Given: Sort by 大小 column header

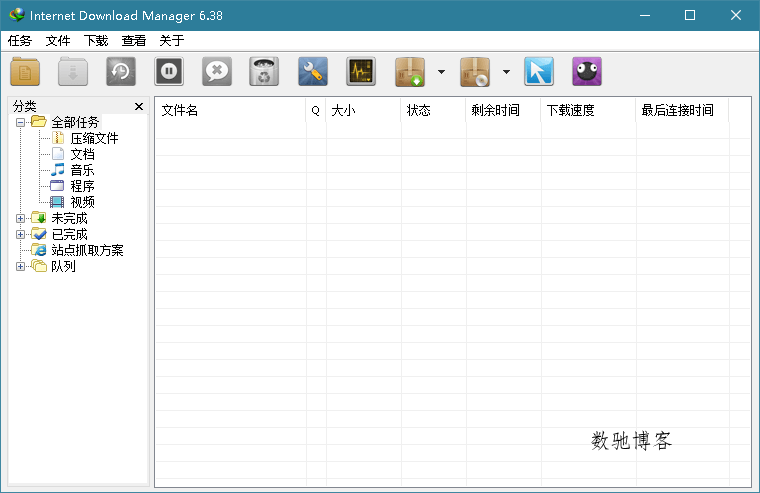Looking at the screenshot, I should 363,111.
